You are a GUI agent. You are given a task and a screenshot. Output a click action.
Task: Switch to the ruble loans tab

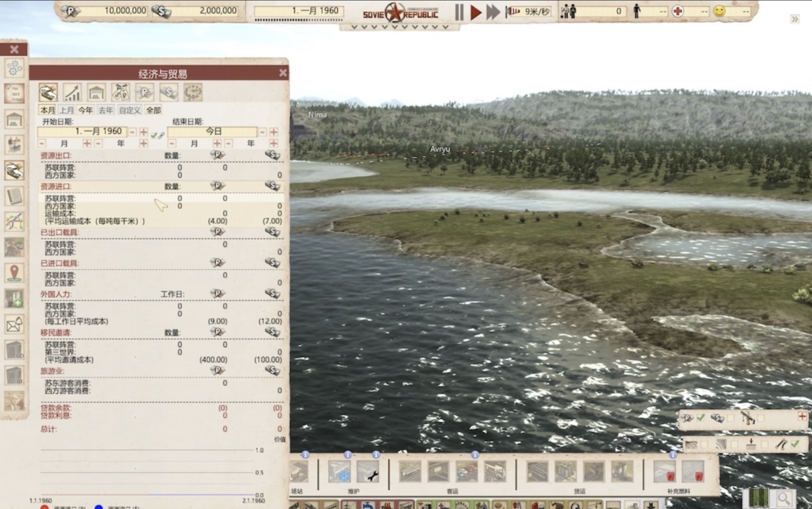(x=145, y=92)
